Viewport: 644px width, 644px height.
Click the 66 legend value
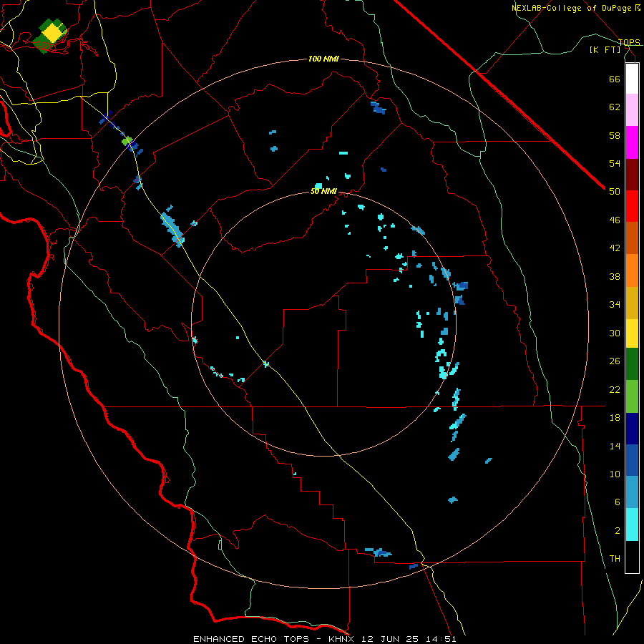point(615,79)
